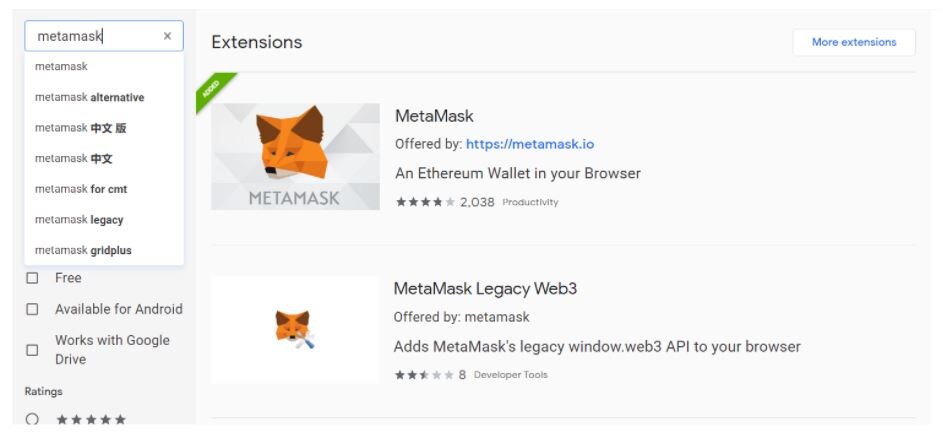Check Available for Android filter
943x435 pixels.
tap(32, 309)
